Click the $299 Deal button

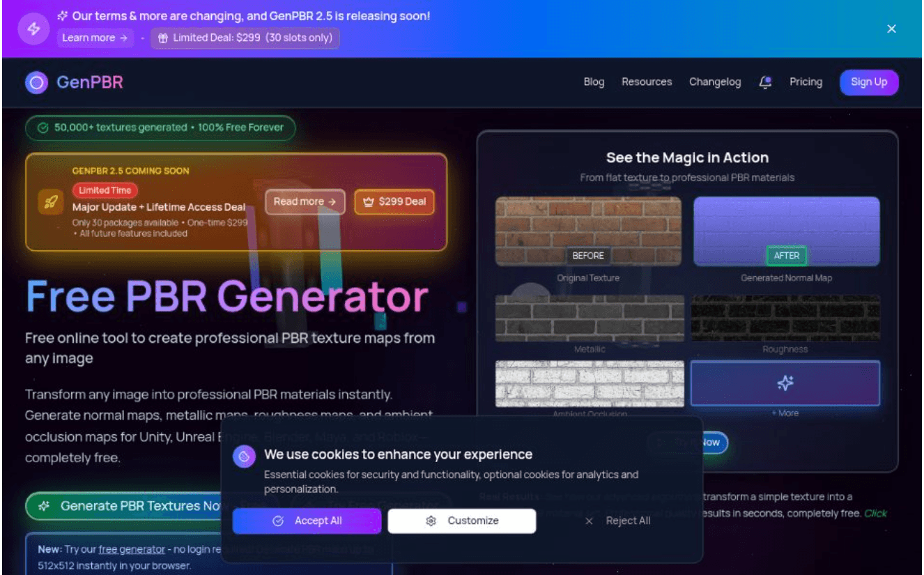(394, 201)
